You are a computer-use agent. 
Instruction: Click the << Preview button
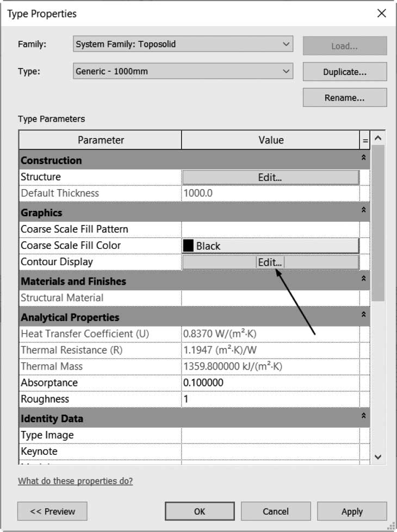(52, 511)
